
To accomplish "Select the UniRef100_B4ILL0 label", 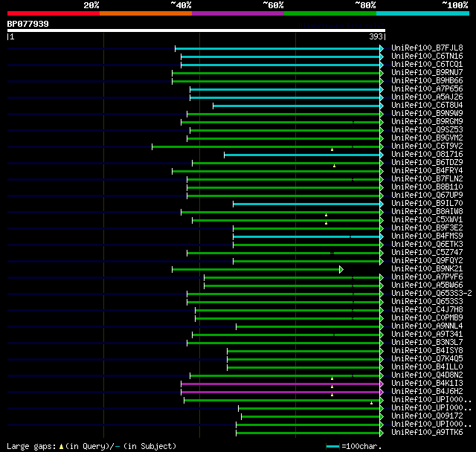I will click(x=427, y=367).
